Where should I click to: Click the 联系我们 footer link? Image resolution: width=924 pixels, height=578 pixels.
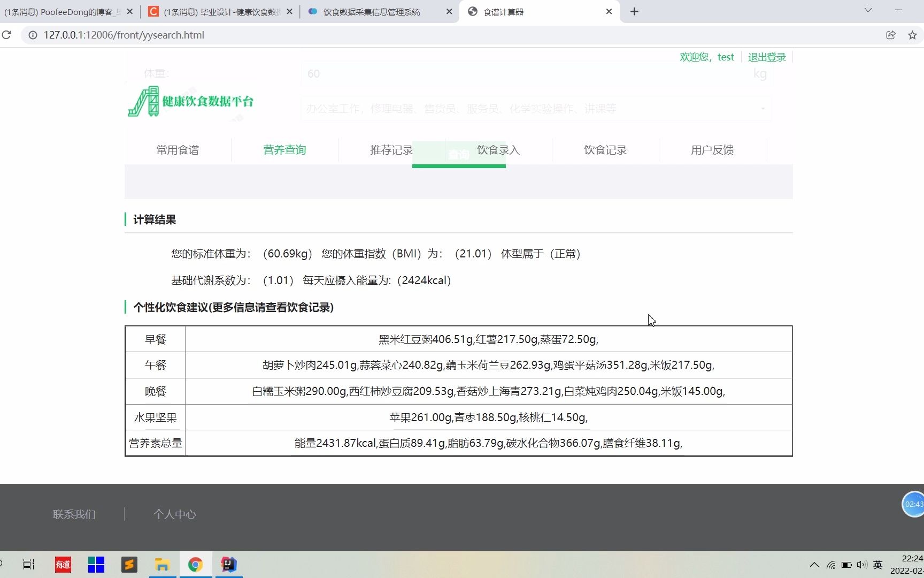(x=74, y=514)
